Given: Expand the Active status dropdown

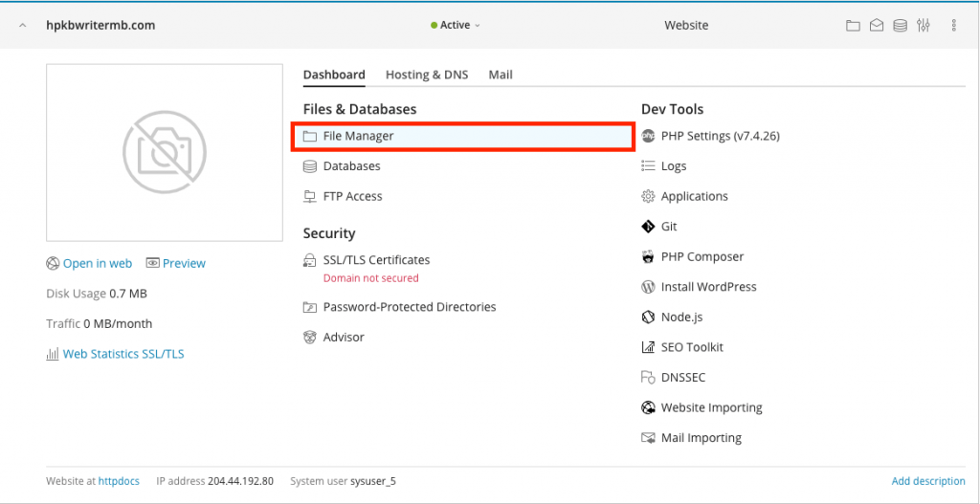Looking at the screenshot, I should tap(457, 26).
